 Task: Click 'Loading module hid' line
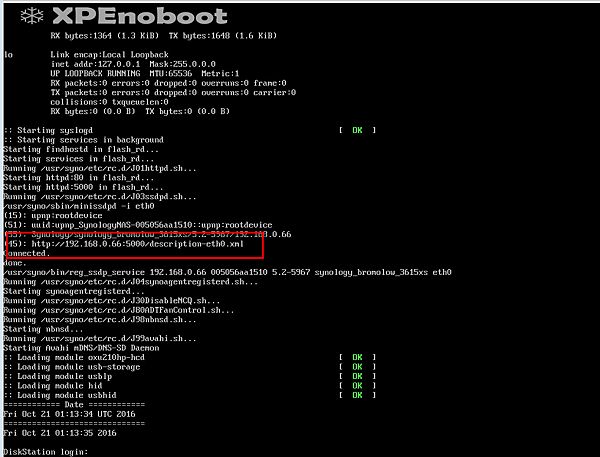53,386
